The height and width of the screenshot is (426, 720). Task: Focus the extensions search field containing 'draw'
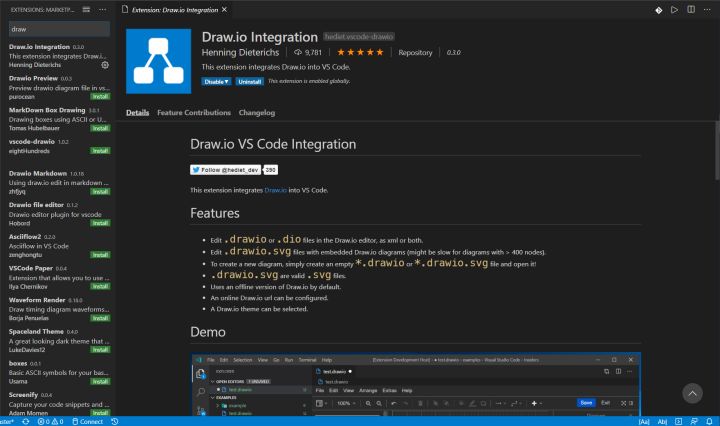coord(59,29)
